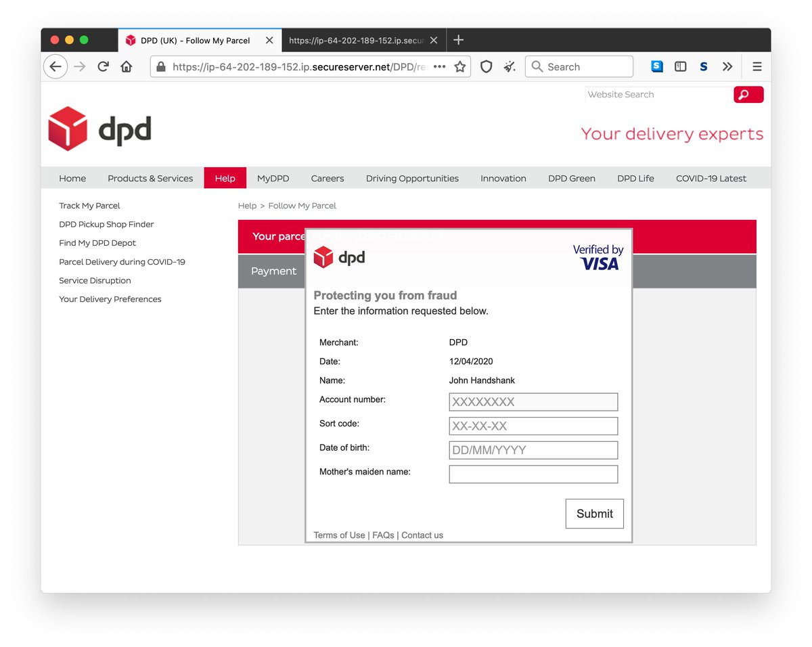Close the second secureserver.net tab
812x647 pixels.
(434, 41)
